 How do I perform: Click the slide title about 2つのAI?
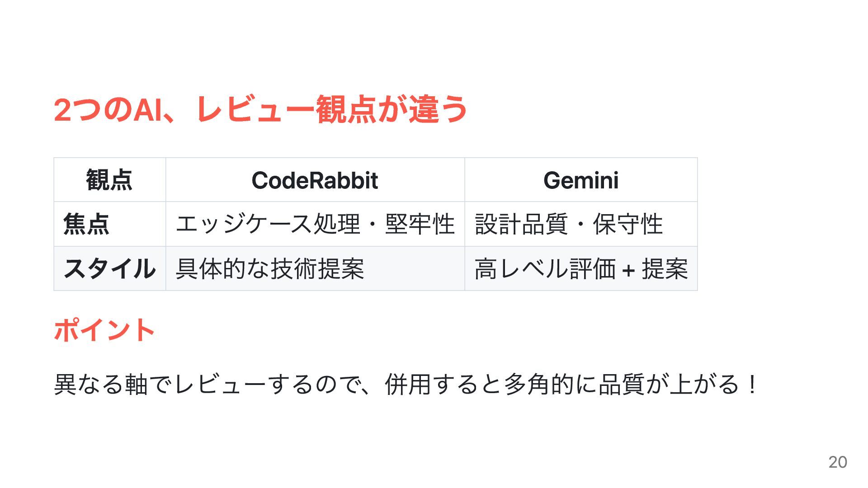pyautogui.click(x=260, y=109)
